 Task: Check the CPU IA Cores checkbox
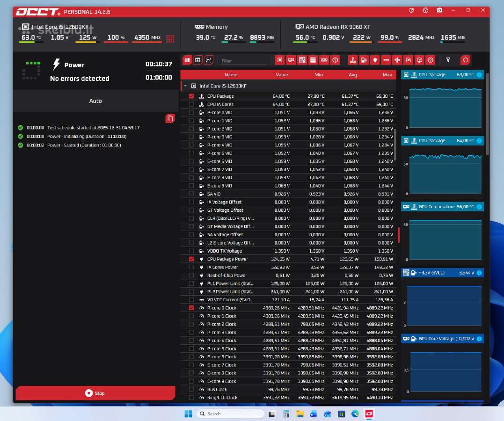191,104
